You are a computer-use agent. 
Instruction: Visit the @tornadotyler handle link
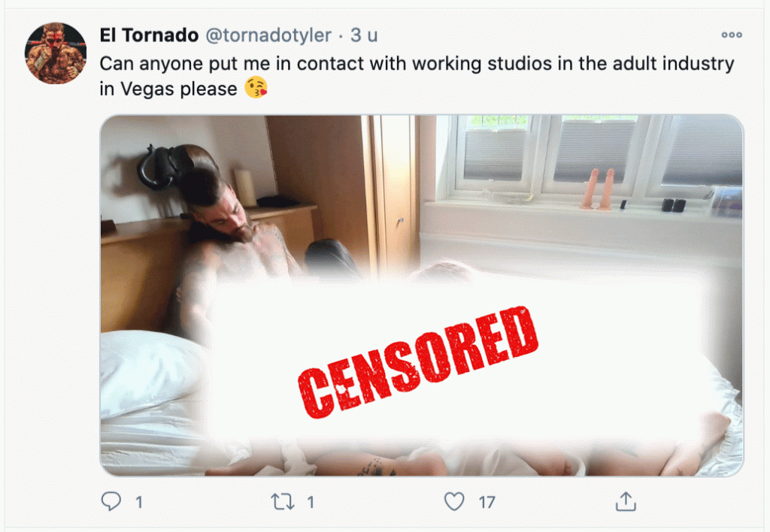(268, 35)
